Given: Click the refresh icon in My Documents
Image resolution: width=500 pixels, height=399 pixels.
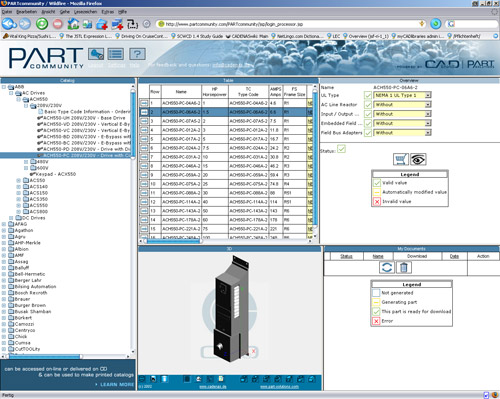Looking at the screenshot, I should pos(387,267).
